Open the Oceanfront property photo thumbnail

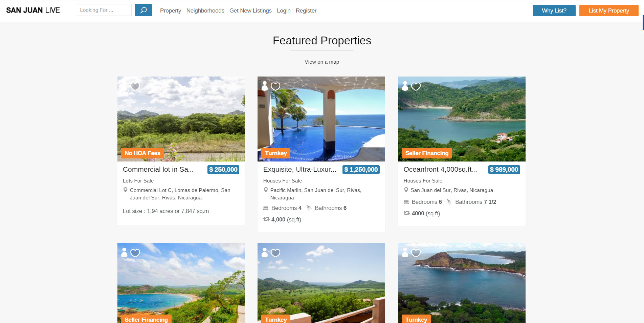tap(462, 119)
